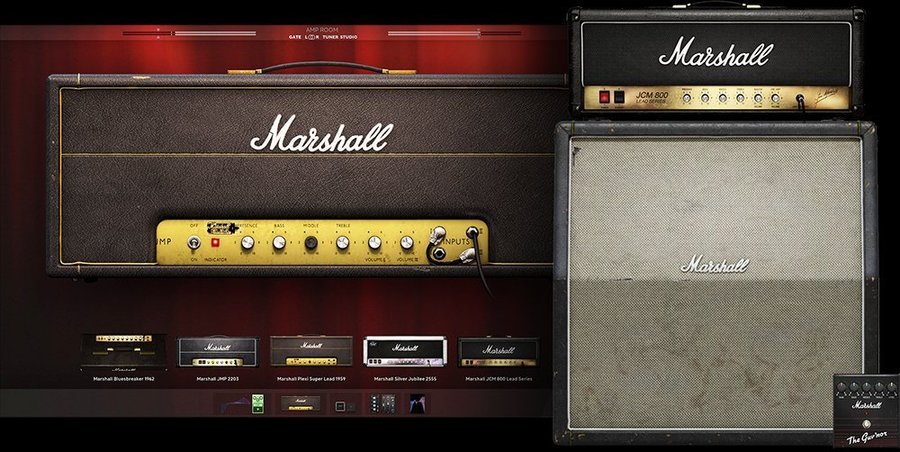Click the output level meter at top right
The image size is (900, 452).
[454, 33]
